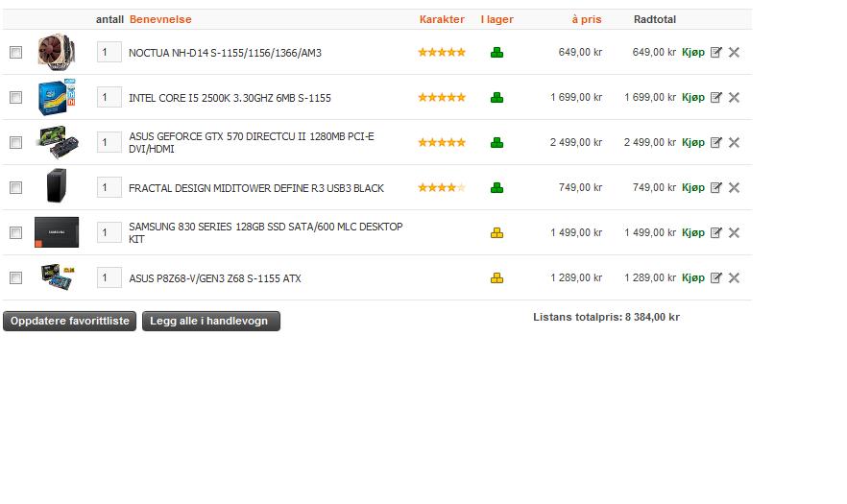Check the box for NOCTUA NH-D14
Screen dimensions: 847x504
pos(15,53)
